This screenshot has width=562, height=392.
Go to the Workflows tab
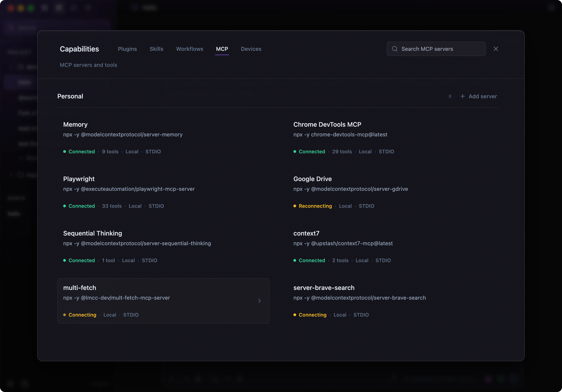tap(190, 49)
